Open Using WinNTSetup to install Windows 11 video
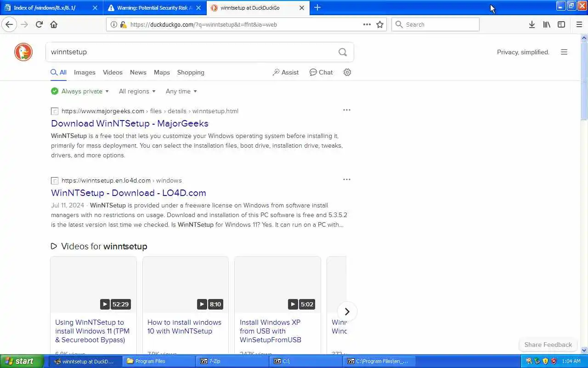588x368 pixels. click(x=92, y=331)
